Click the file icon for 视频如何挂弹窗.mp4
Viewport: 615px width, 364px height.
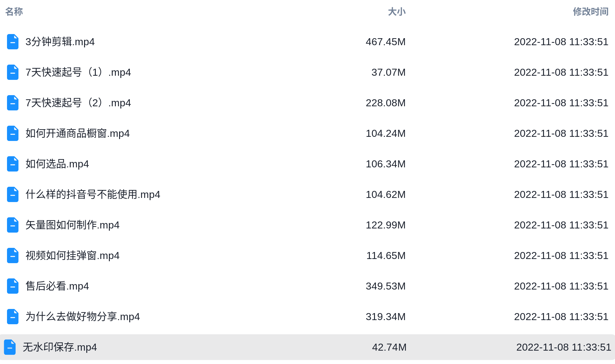(x=13, y=255)
